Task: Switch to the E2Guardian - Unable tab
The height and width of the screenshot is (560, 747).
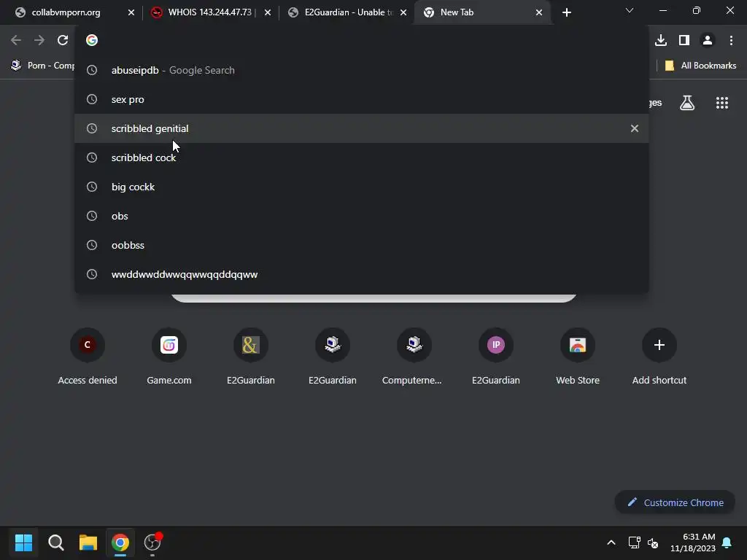Action: coord(348,12)
